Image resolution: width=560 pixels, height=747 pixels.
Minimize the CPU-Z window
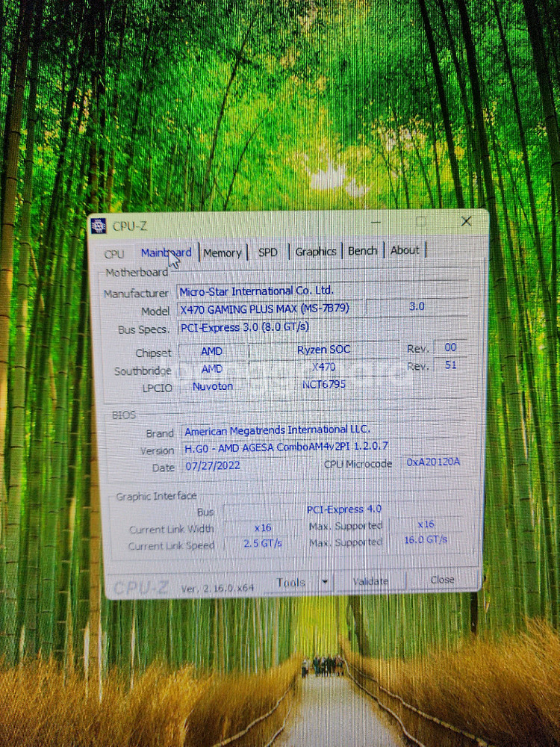click(378, 223)
